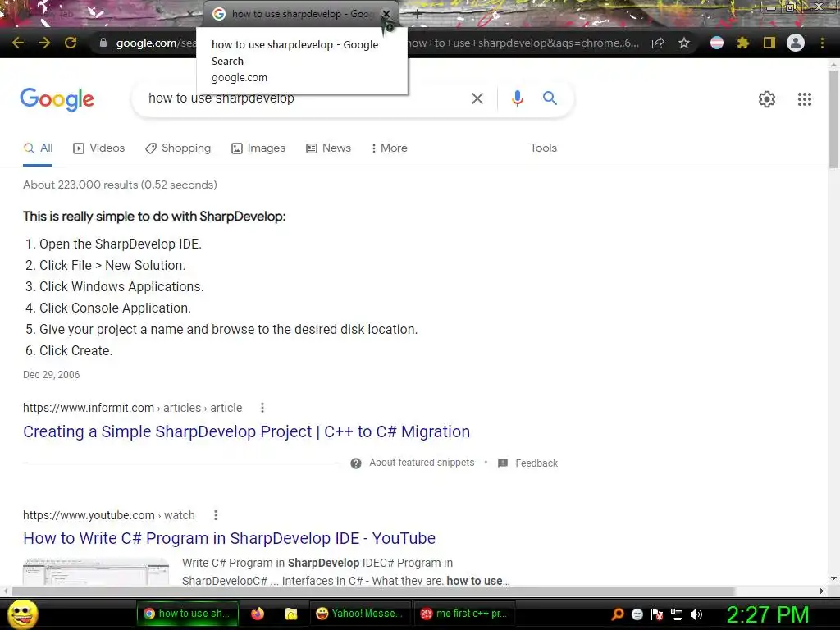Screen dimensions: 840x630
Task: Click the share page icon in address bar
Action: [658, 43]
